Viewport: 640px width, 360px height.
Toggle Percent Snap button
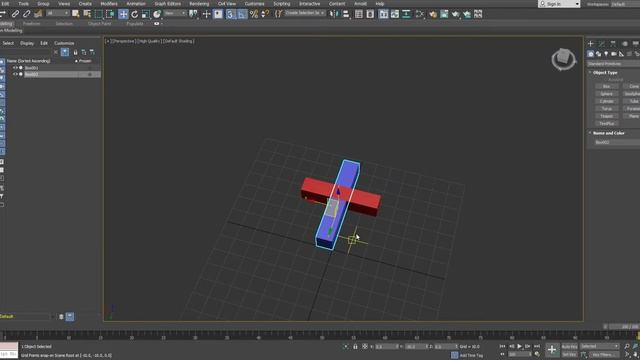click(x=253, y=14)
